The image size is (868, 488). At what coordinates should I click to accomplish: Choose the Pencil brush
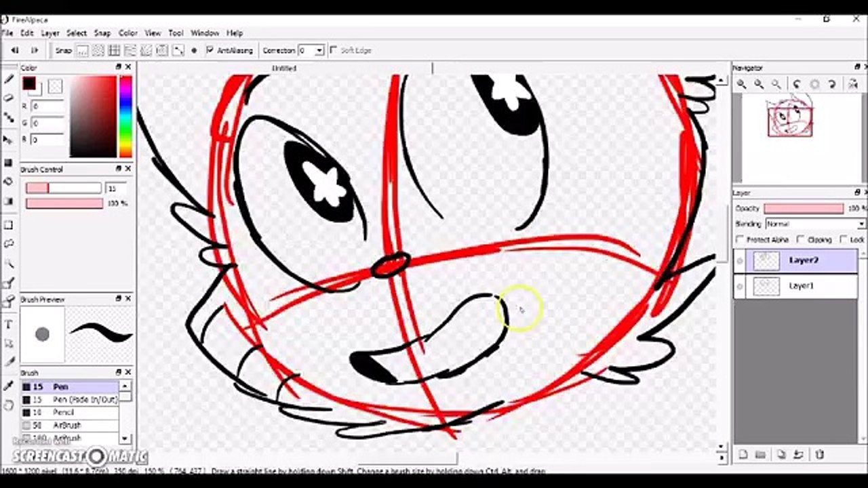point(70,412)
